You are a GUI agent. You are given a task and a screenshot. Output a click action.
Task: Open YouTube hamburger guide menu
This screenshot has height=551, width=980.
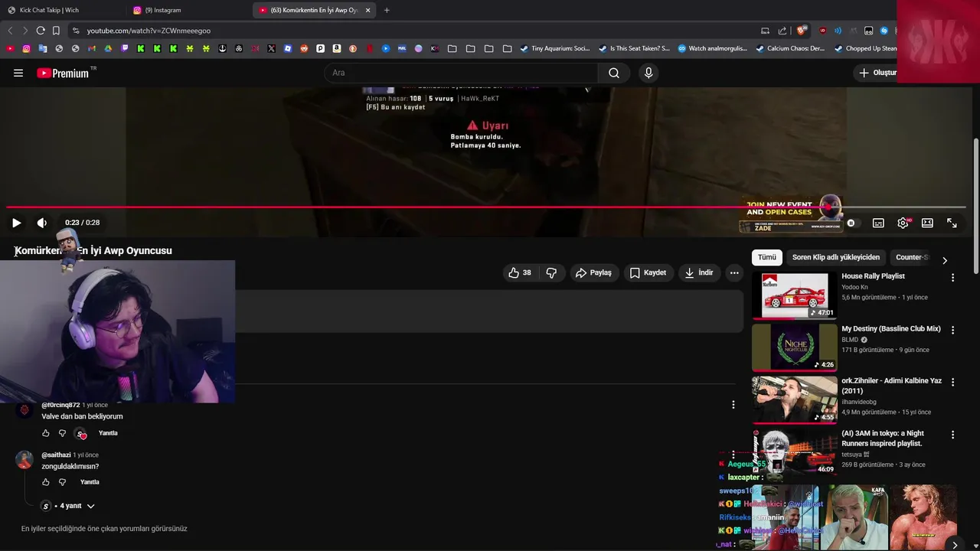pos(18,73)
